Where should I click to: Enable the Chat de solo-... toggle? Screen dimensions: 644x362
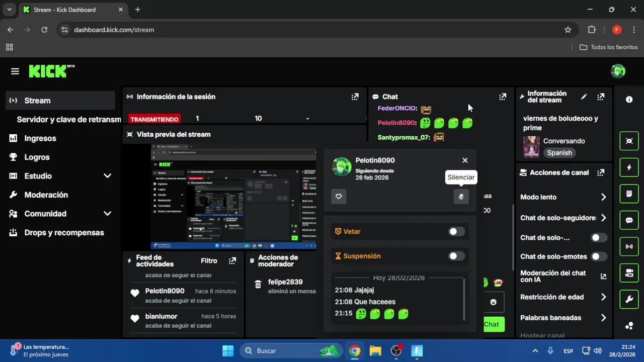pyautogui.click(x=599, y=237)
